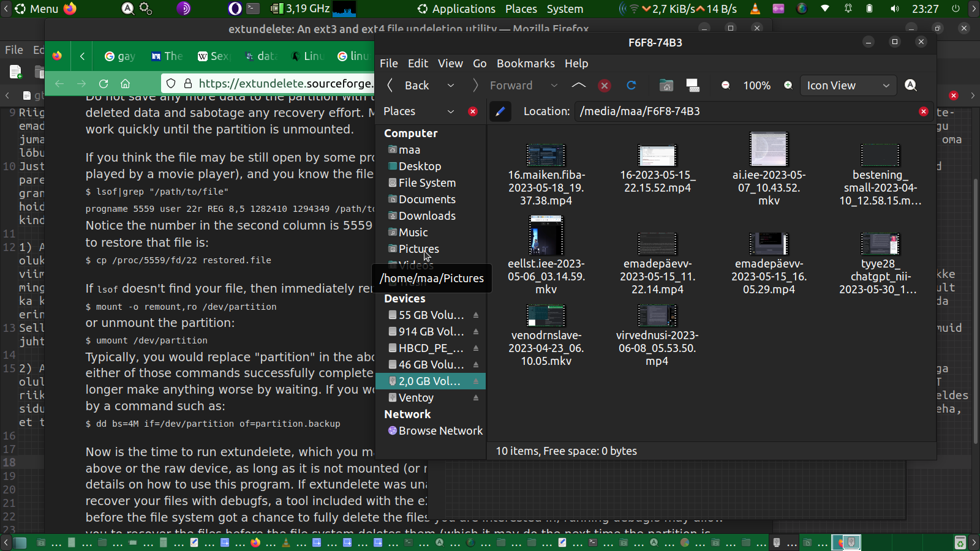
Task: Click the reload icon in file manager toolbar
Action: pos(631,86)
